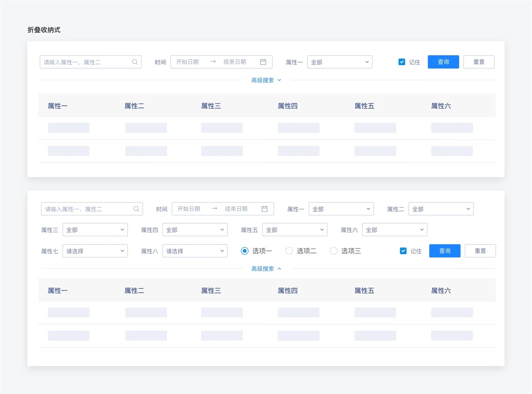Uncheck the 记住 checkbox in bottom panel
This screenshot has height=394, width=532.
[x=403, y=251]
